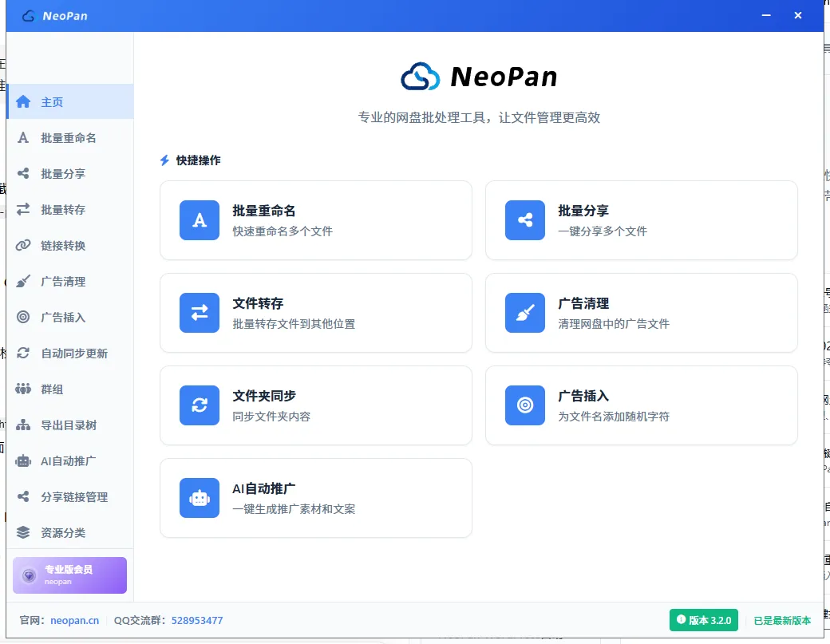This screenshot has width=830, height=644.
Task: Click the 专业版会员 label on the badge
Action: coord(69,570)
